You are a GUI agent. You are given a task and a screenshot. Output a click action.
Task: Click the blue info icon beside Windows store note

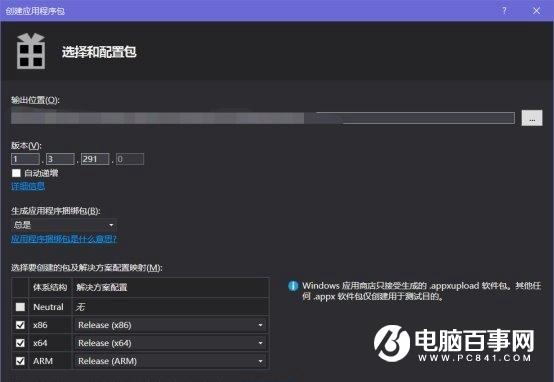pos(293,286)
